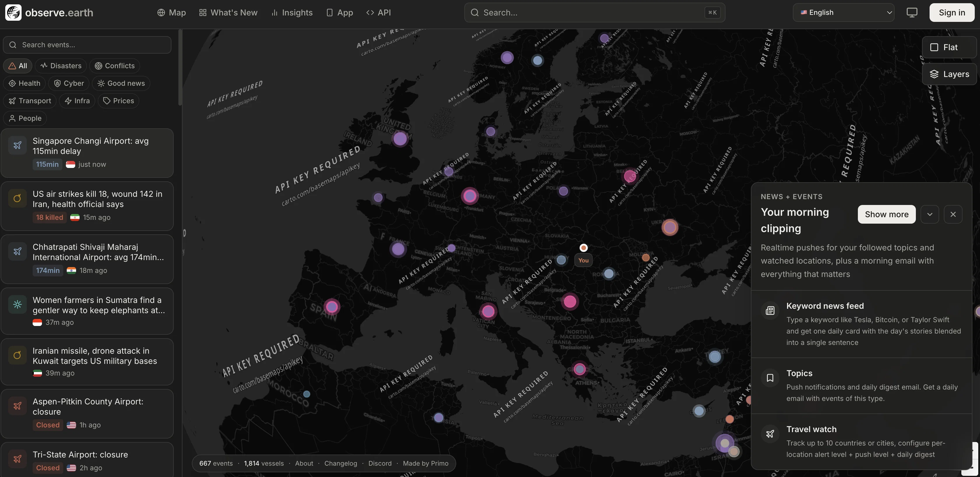Screen dimensions: 980x477
Task: Click the Singapore Changi Airport plane icon
Action: pos(17,145)
